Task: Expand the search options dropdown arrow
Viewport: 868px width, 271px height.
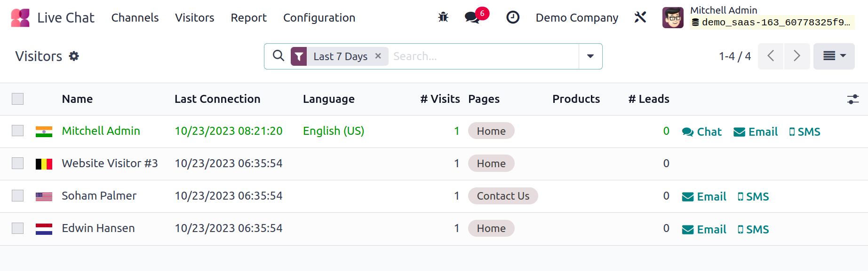Action: (590, 56)
